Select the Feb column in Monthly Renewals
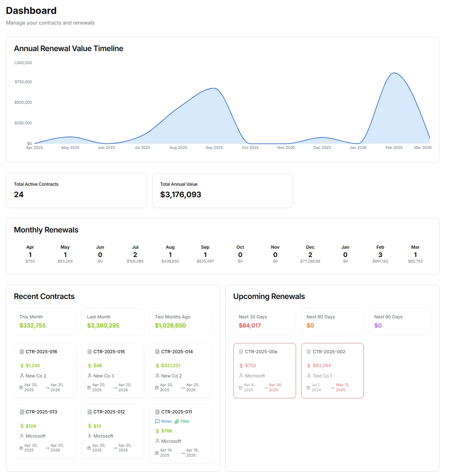 (x=380, y=254)
